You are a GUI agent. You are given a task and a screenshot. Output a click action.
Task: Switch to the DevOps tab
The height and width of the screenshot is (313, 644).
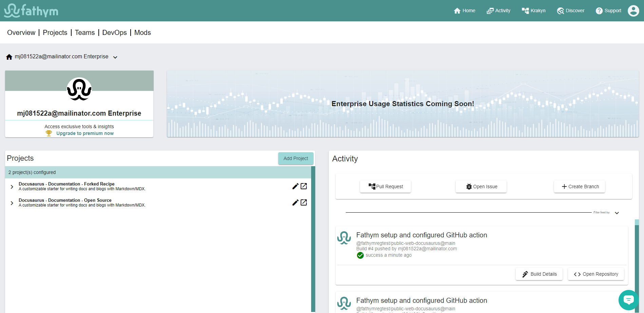pos(115,33)
